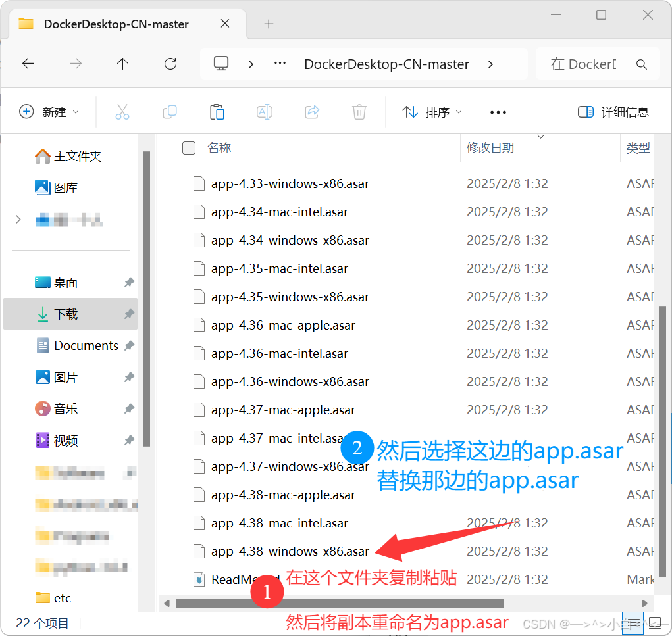Screen dimensions: 672x636
Task: Sort by the 类型 column header
Action: (x=638, y=148)
